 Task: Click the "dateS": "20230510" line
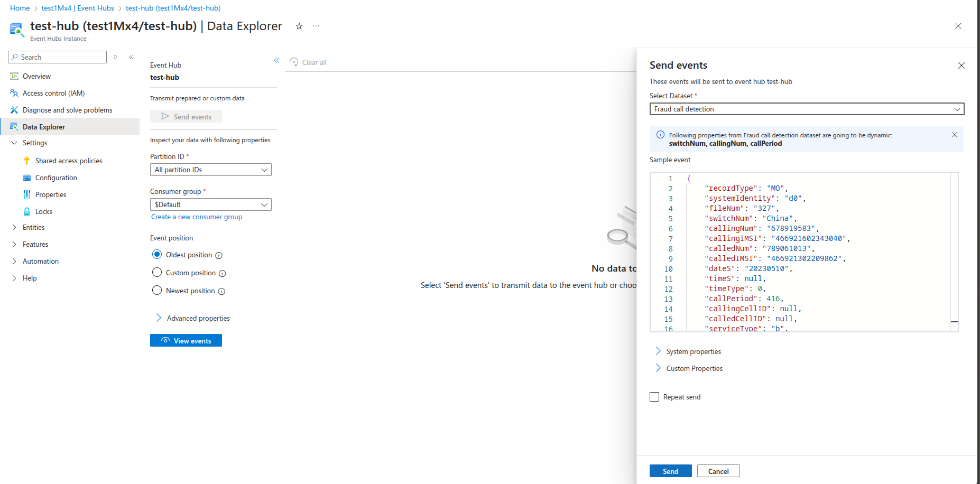[x=748, y=268]
